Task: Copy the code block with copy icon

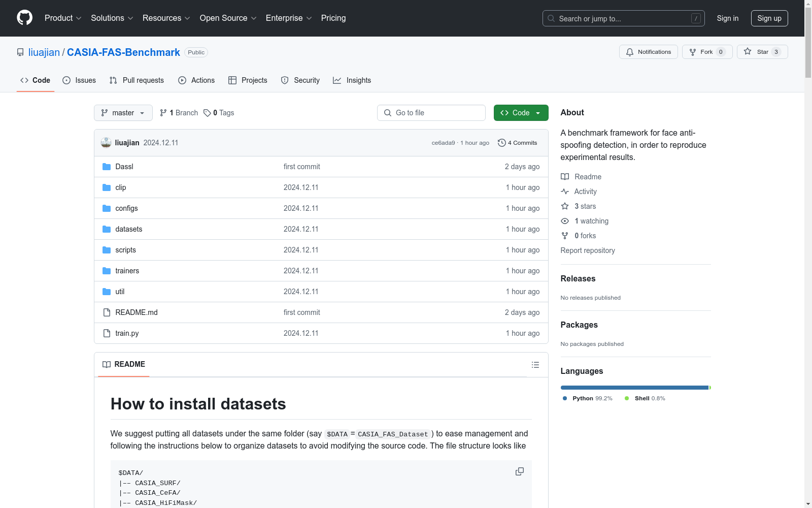Action: (x=520, y=471)
